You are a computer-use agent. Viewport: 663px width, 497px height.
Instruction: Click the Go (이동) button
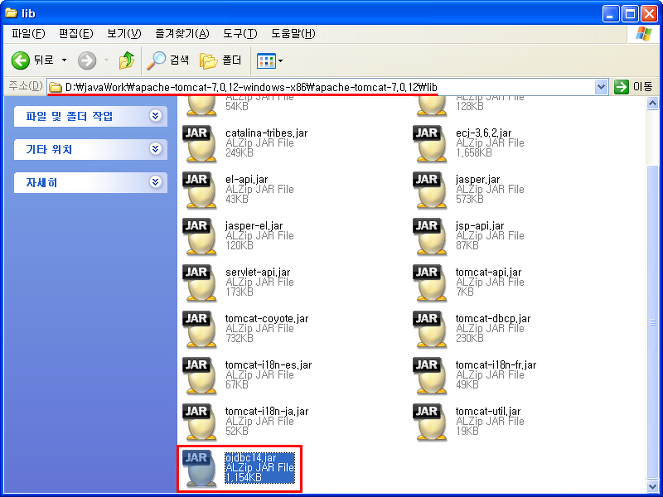click(x=634, y=87)
